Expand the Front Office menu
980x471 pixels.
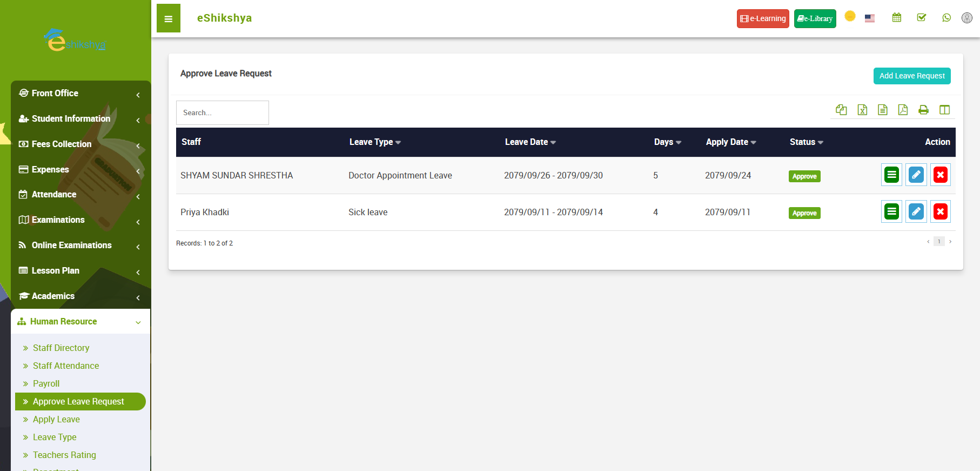pos(80,94)
